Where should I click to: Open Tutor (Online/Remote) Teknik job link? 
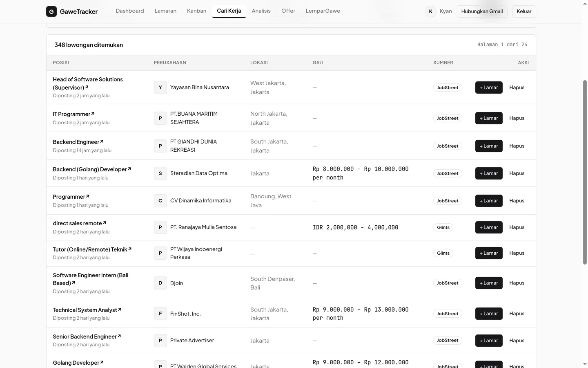click(x=92, y=249)
